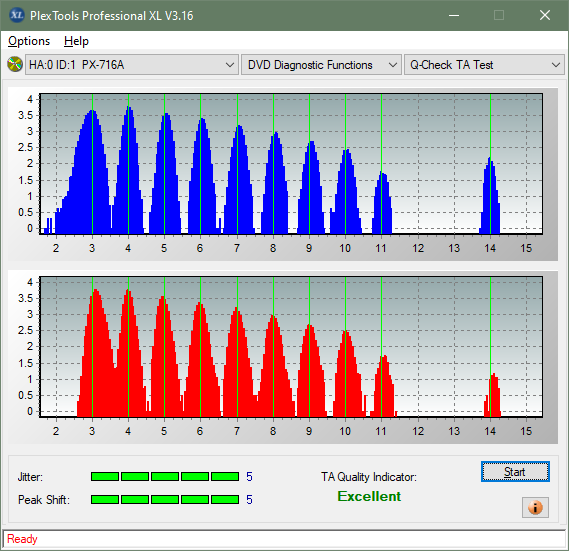
Task: Click the blue peak at 7 in top graph
Action: point(238,180)
